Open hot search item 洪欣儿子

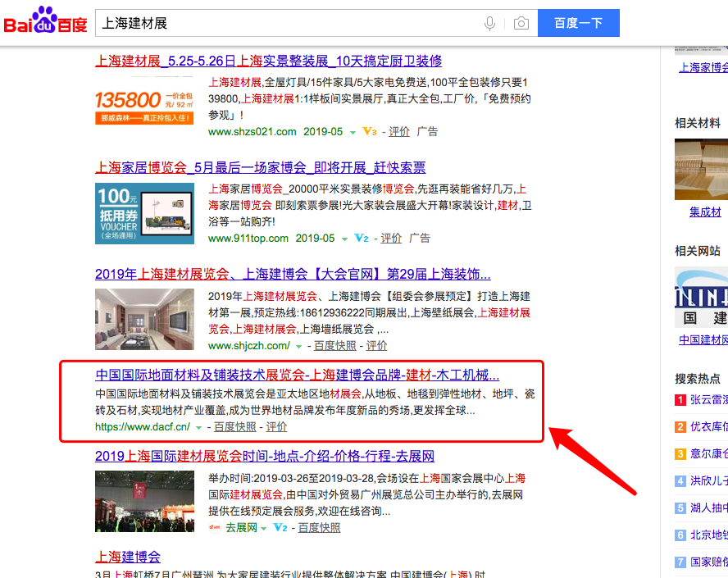click(709, 481)
